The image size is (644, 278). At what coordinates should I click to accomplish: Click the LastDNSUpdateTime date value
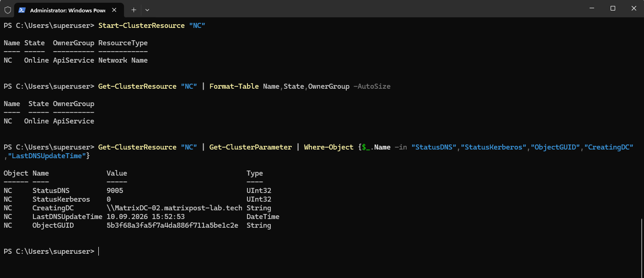tap(145, 217)
